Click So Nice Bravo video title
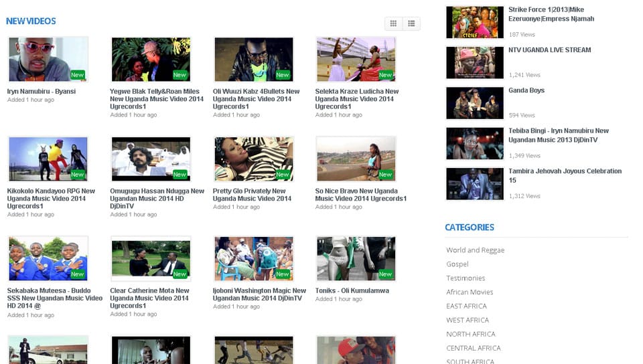Viewport: 643px width, 364px height. 360,195
